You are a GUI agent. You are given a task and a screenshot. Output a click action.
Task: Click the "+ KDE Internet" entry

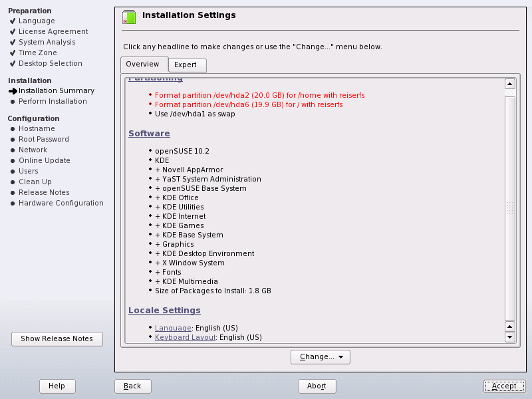pyautogui.click(x=180, y=216)
